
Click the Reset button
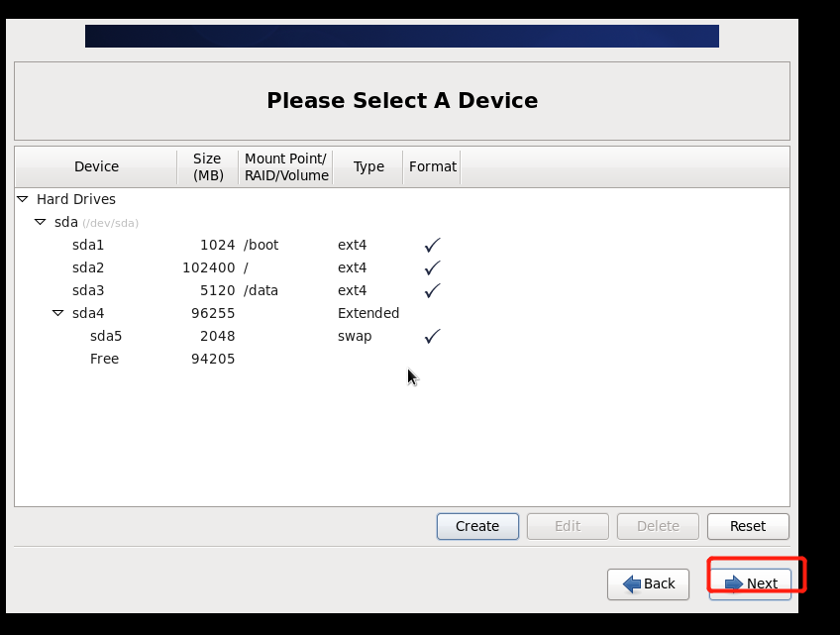(748, 526)
